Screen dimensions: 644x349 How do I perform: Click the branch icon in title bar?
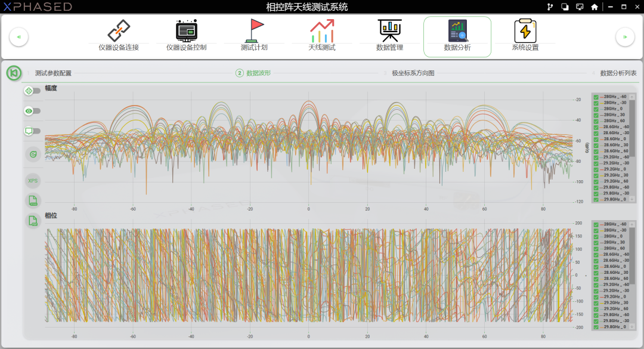(550, 7)
